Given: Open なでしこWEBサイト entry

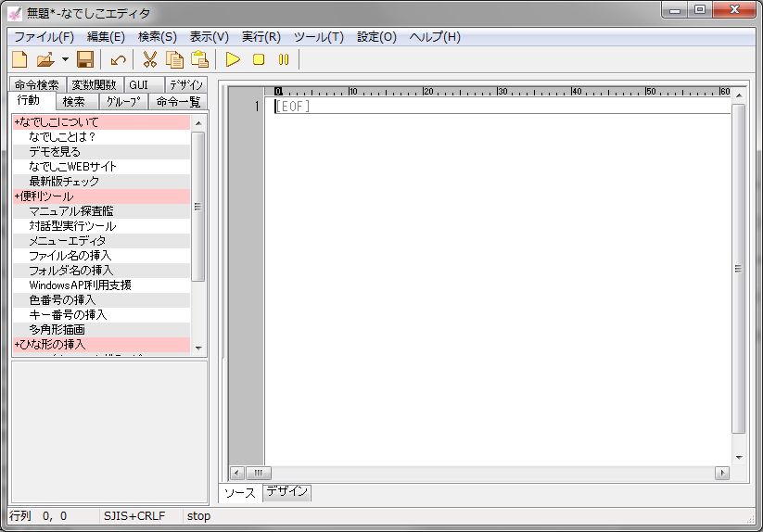Looking at the screenshot, I should [x=101, y=166].
